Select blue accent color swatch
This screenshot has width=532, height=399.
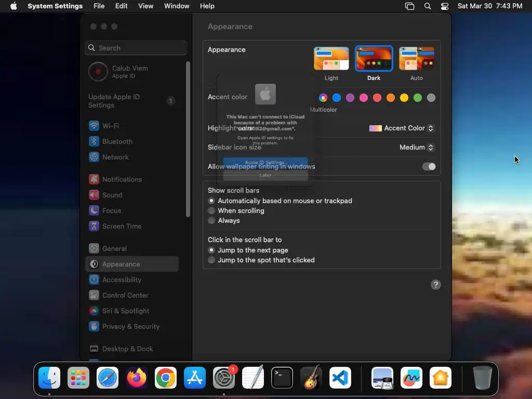pos(337,98)
